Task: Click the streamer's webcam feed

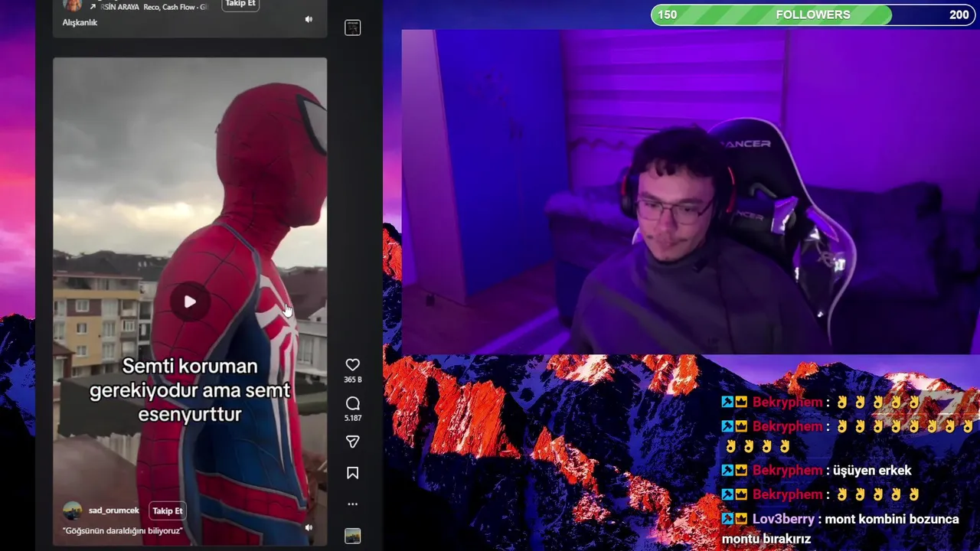Action: (x=691, y=192)
